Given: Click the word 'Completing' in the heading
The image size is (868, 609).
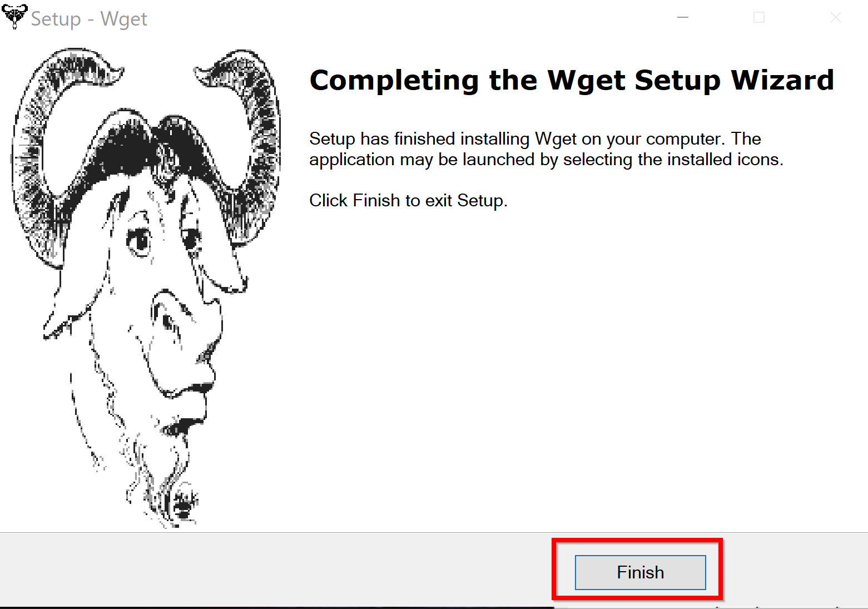Looking at the screenshot, I should pos(394,81).
